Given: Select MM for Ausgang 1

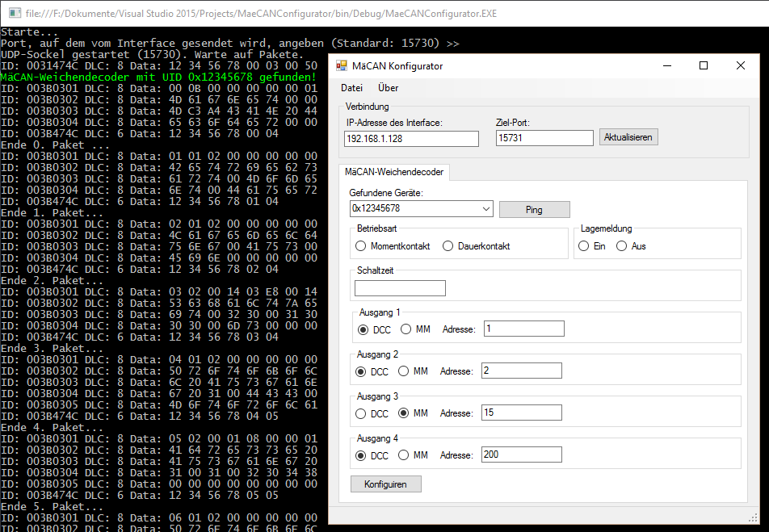Looking at the screenshot, I should click(415, 329).
